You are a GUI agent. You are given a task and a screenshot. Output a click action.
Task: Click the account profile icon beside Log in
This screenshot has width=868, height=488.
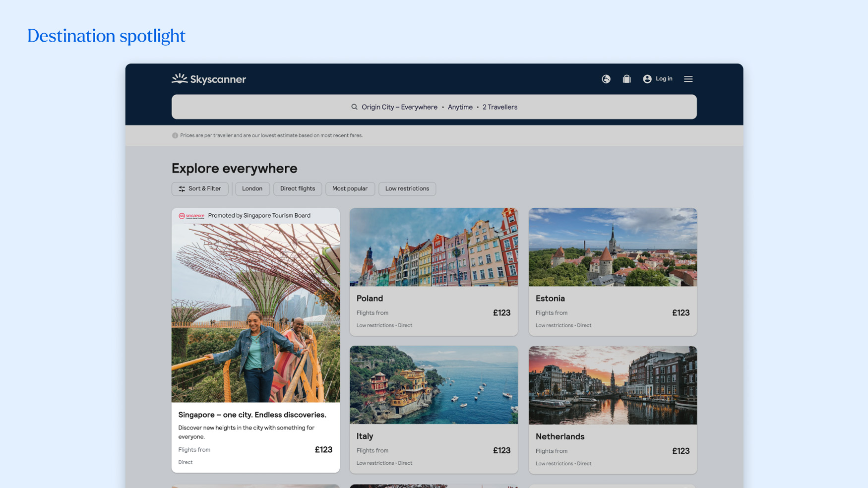pyautogui.click(x=646, y=78)
